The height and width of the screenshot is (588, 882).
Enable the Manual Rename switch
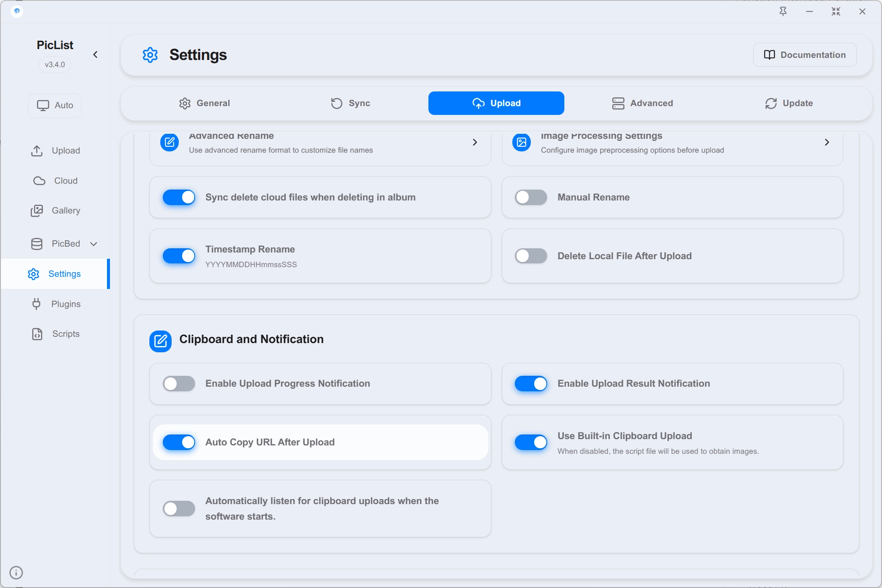(531, 197)
